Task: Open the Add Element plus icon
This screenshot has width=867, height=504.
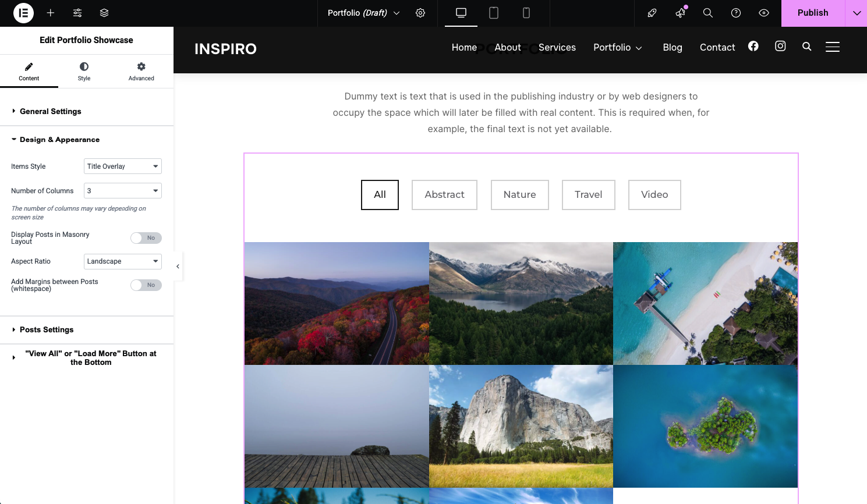Action: pyautogui.click(x=51, y=13)
